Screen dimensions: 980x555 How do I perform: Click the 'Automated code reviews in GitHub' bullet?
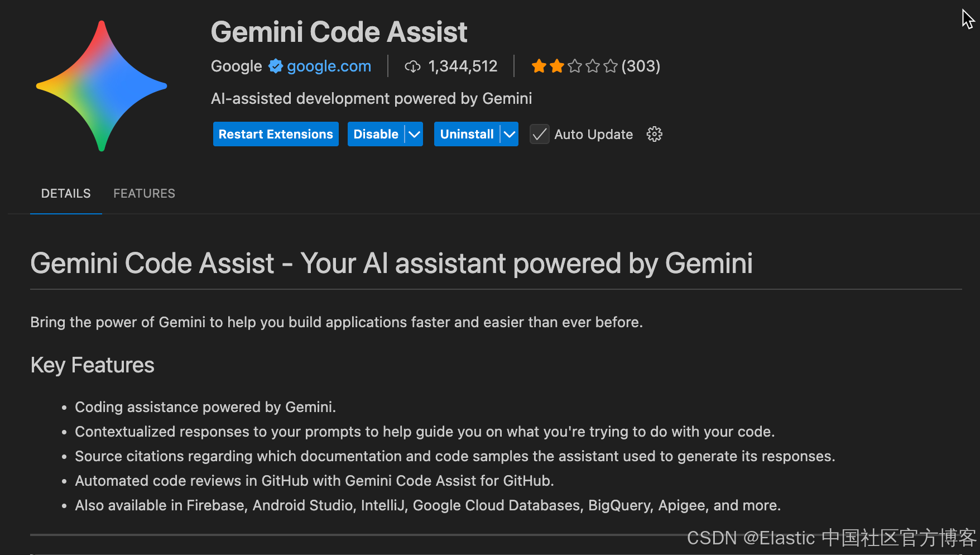pos(314,481)
